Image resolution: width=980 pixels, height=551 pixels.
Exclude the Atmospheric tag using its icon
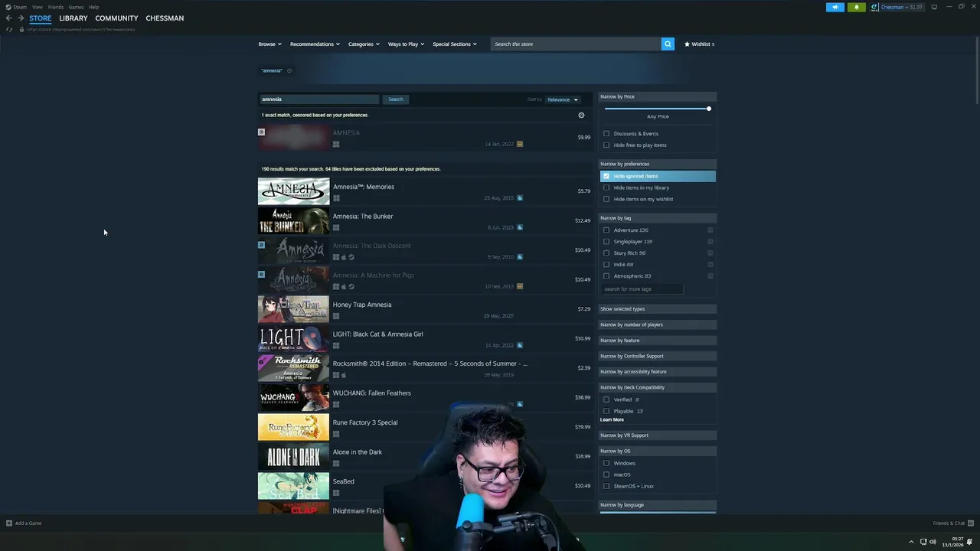pos(710,275)
